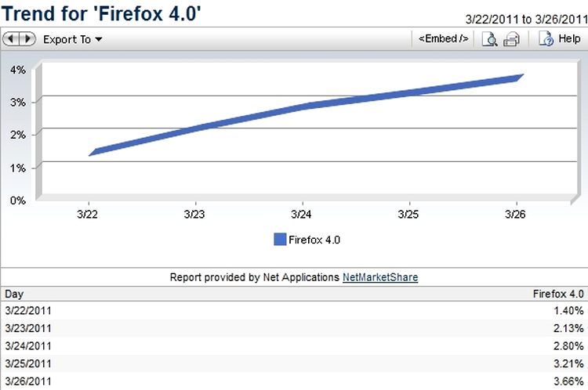Follow the NetMarketShare link
This screenshot has height=390, width=588.
(x=380, y=277)
